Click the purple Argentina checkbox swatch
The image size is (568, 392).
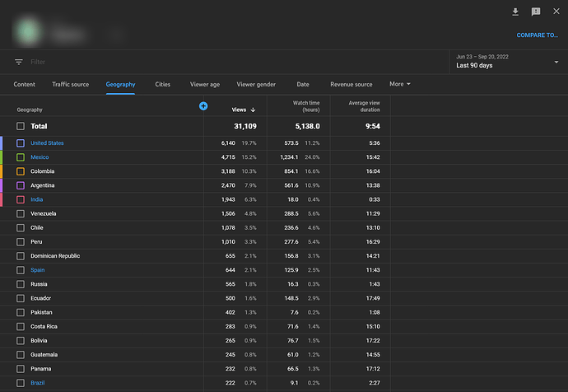click(21, 185)
